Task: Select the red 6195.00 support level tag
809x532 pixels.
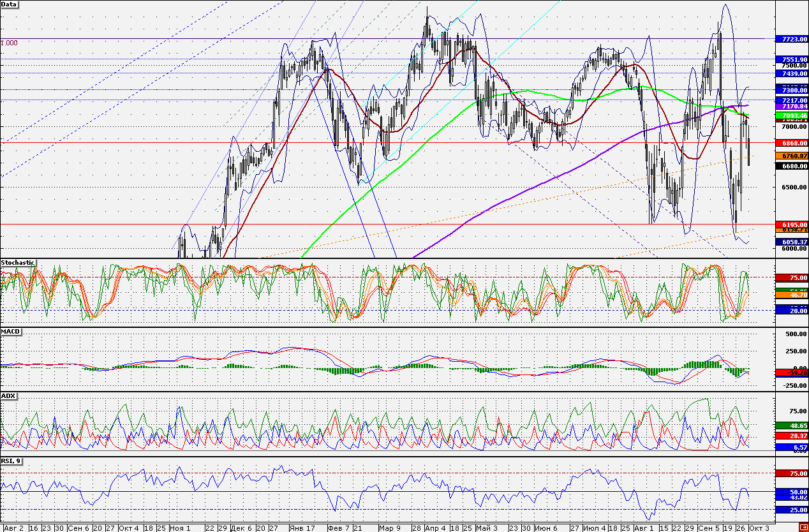Action: pyautogui.click(x=790, y=225)
